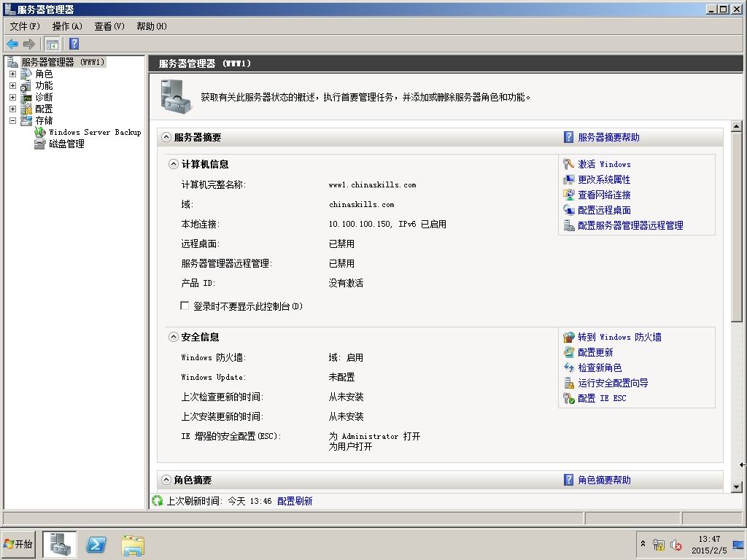Click the taskbar clock 13:47
The height and width of the screenshot is (560, 747).
click(709, 539)
